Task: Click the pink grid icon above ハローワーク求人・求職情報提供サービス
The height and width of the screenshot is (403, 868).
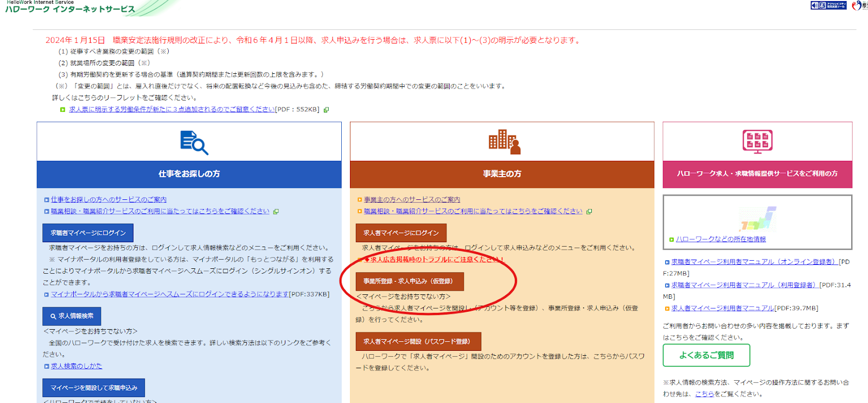Action: coord(757,141)
